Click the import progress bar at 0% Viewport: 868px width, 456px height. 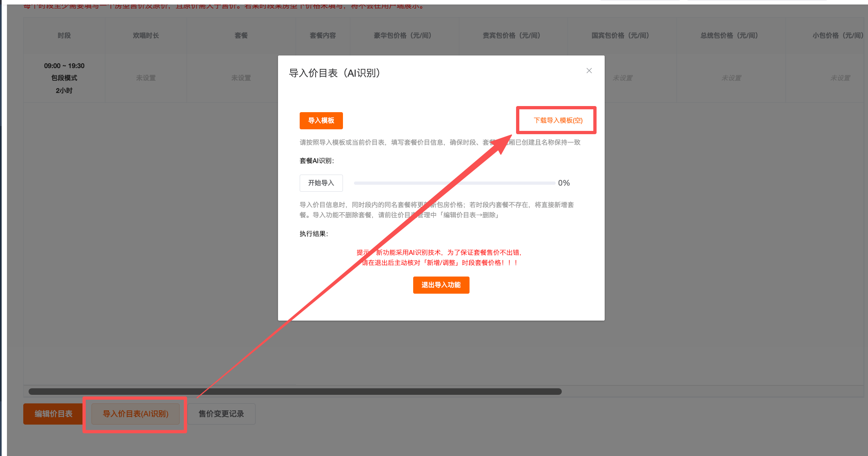454,183
